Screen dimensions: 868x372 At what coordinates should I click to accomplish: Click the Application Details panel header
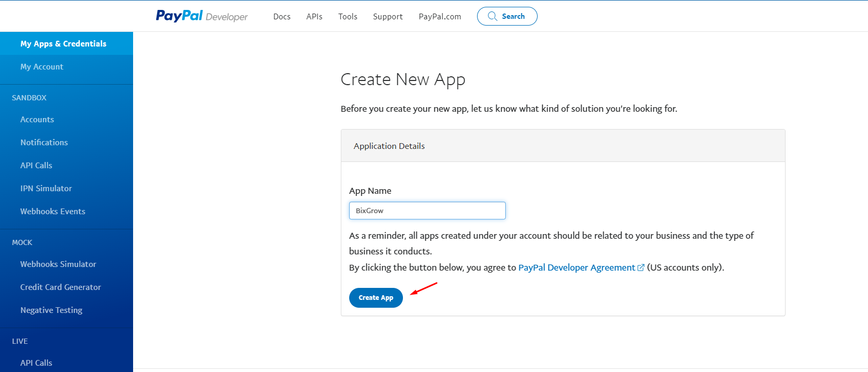[563, 146]
